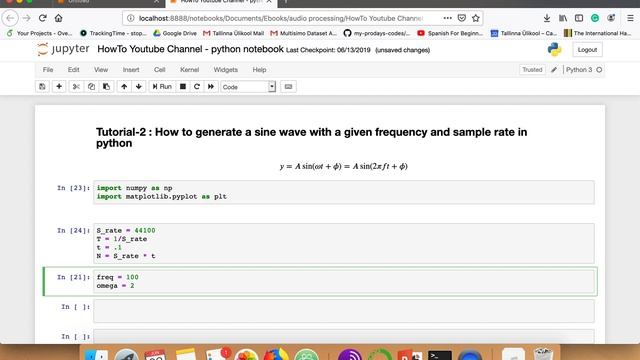Insert a cell below with plus icon

59,87
